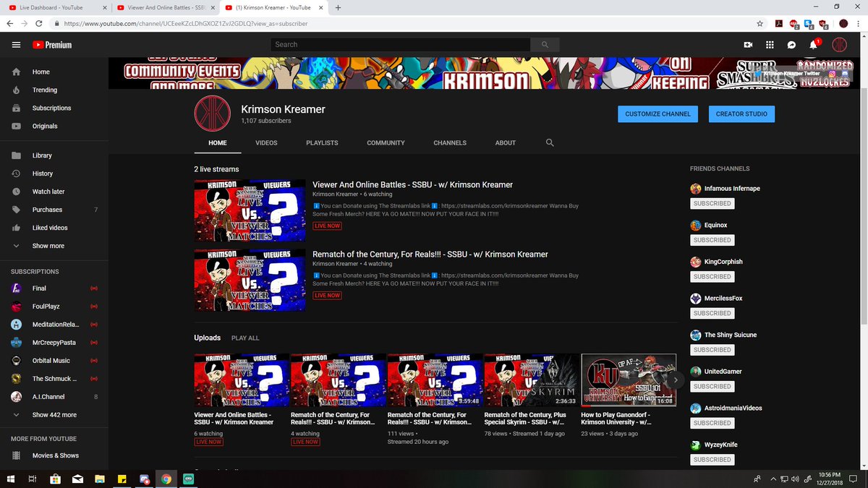
Task: Switch to the Channels tab
Action: [x=450, y=143]
